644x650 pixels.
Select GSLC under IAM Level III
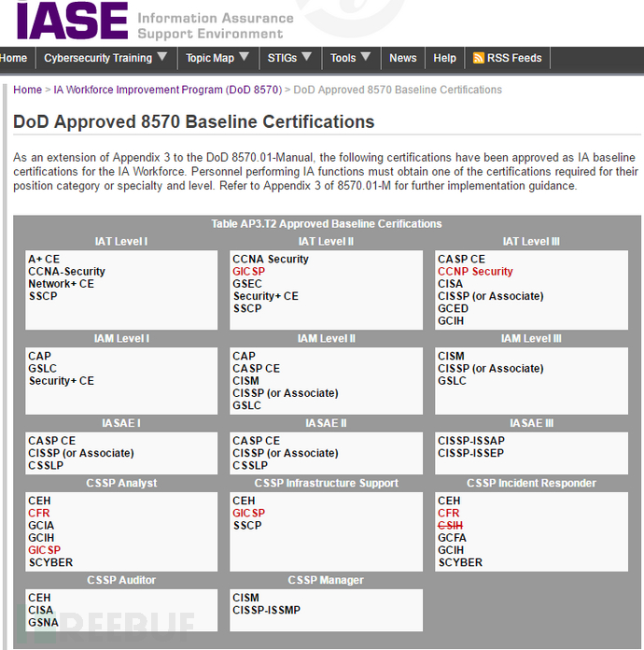452,380
